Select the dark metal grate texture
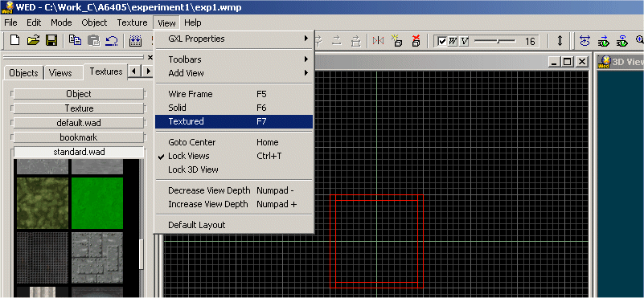This screenshot has height=298, width=644. click(43, 258)
